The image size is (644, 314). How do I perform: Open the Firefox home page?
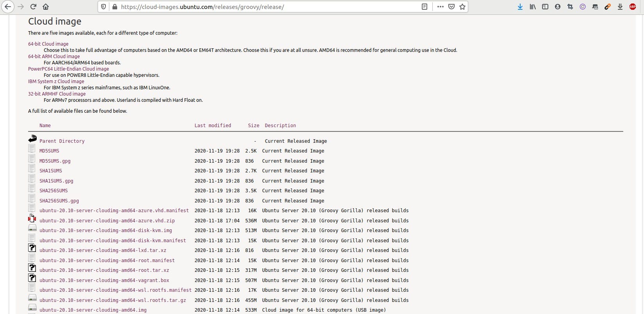coord(46,7)
